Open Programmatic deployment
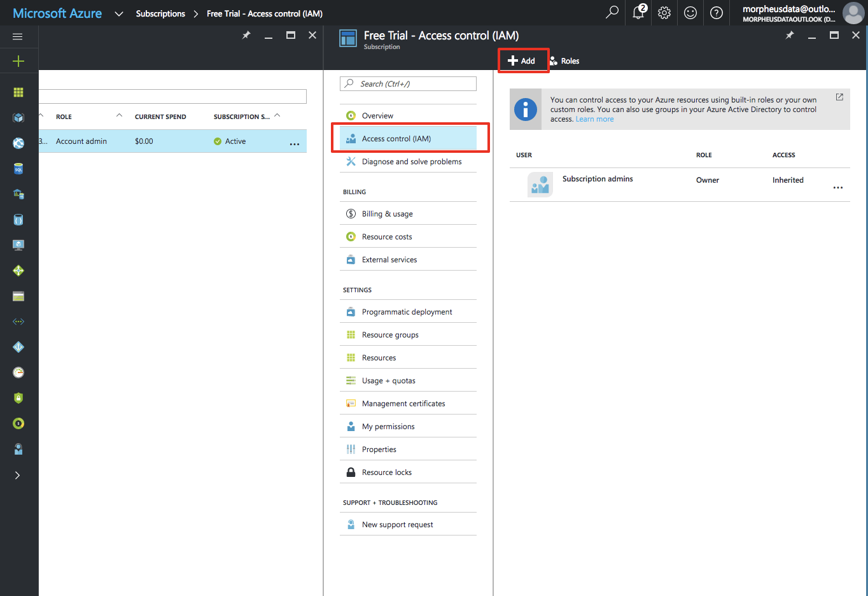This screenshot has width=868, height=596. tap(408, 312)
